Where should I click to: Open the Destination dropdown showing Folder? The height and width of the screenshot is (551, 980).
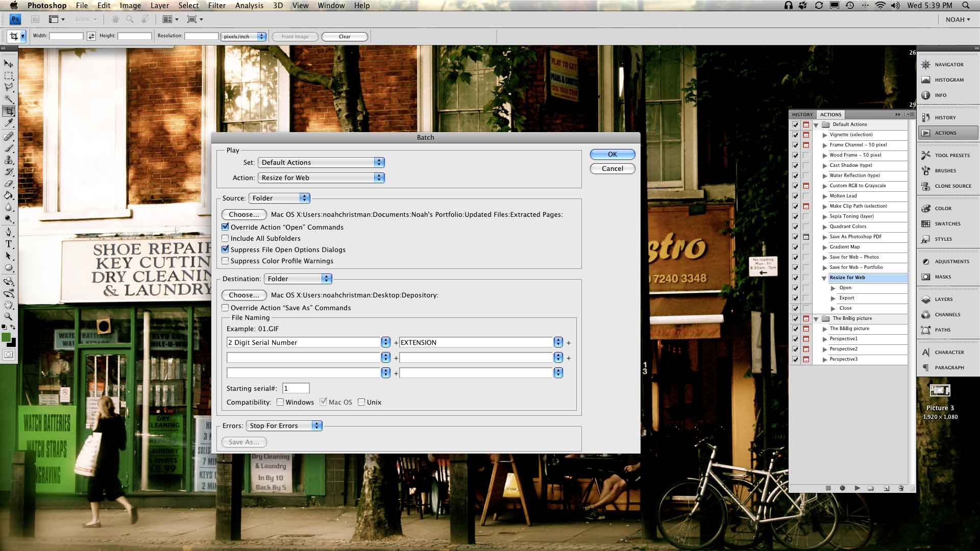298,279
